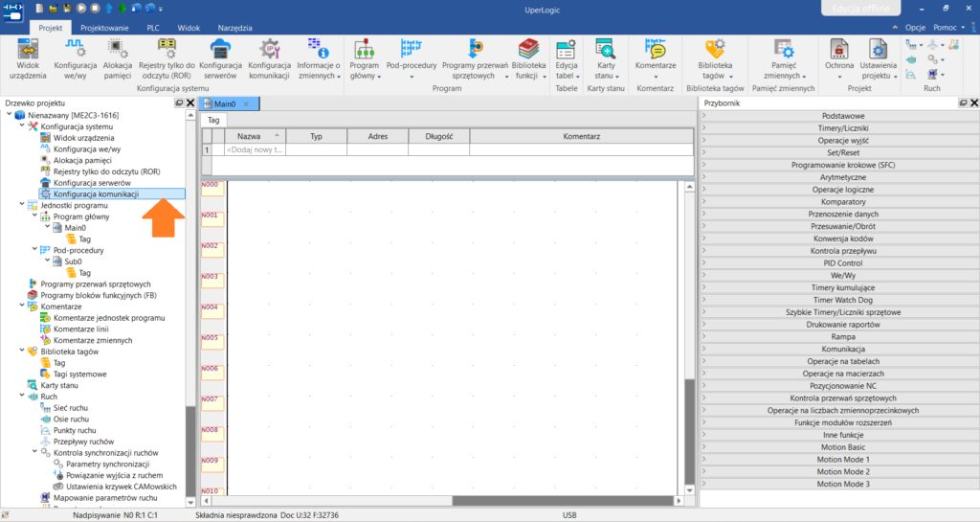The width and height of the screenshot is (980, 522).
Task: Open the Opcje menu
Action: [915, 28]
